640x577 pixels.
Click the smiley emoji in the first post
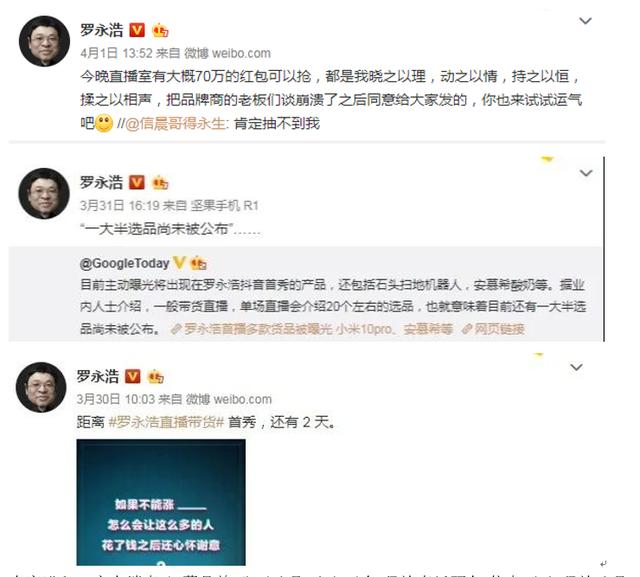(x=104, y=123)
